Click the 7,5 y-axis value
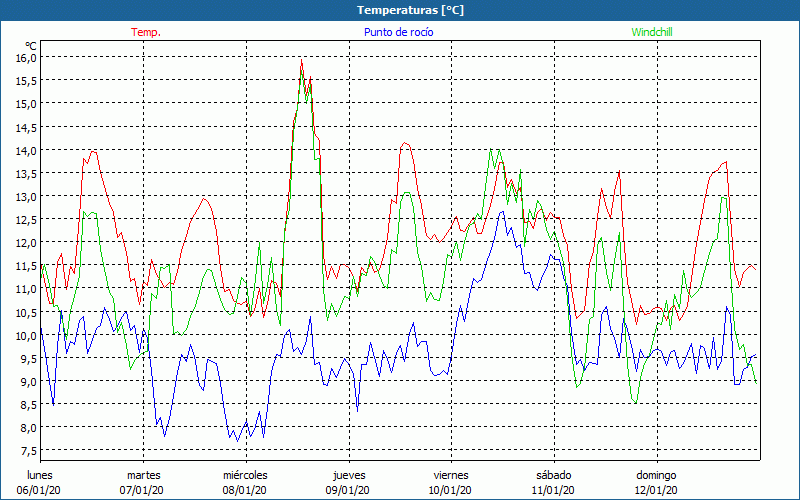 click(28, 451)
